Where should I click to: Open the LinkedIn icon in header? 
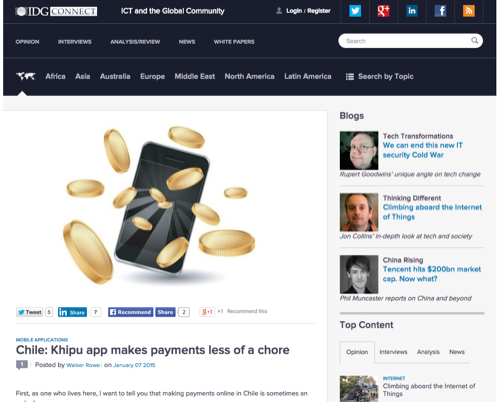coord(412,11)
